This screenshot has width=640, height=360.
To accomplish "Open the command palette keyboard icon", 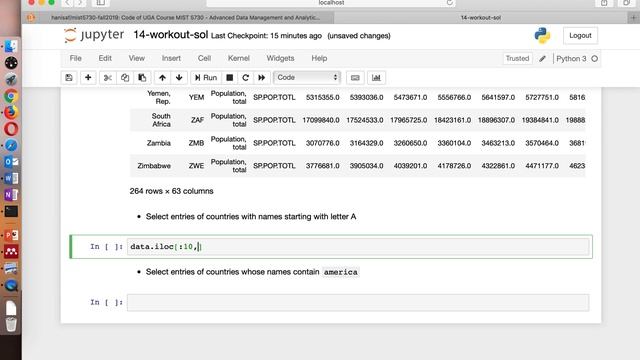I will coord(355,78).
